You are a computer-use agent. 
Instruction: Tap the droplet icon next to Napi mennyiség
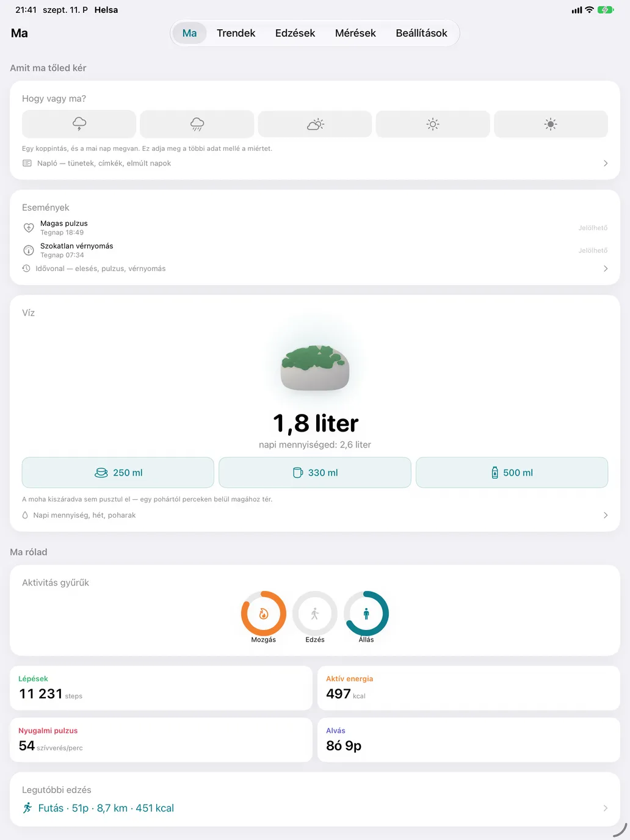point(25,515)
